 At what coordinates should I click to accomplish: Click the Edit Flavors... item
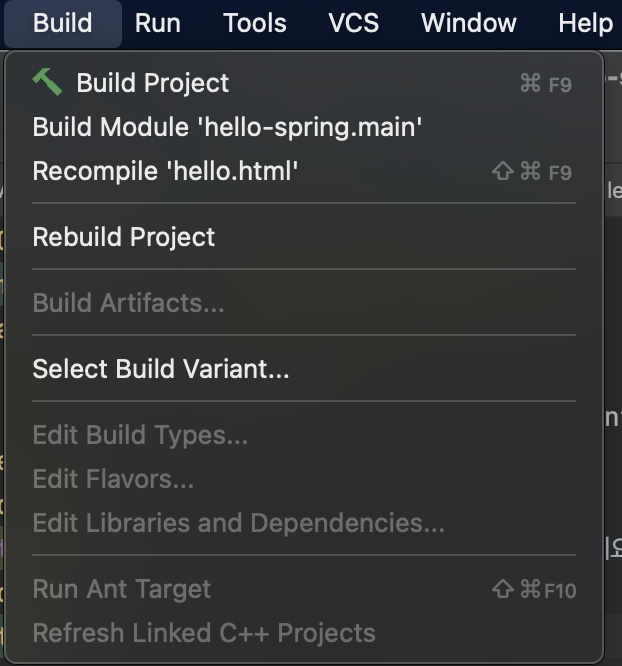[x=304, y=479]
